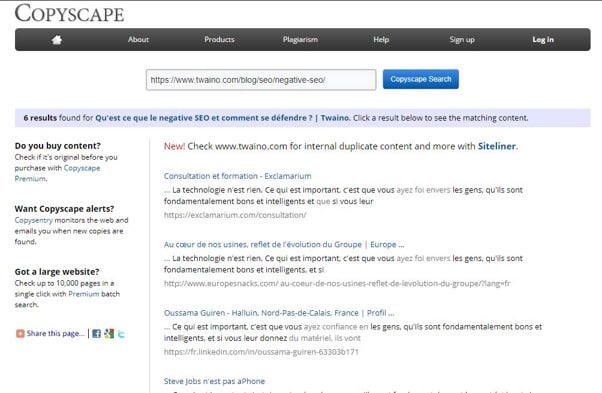Share this page via Twitter icon
This screenshot has width=602, height=393.
(121, 334)
